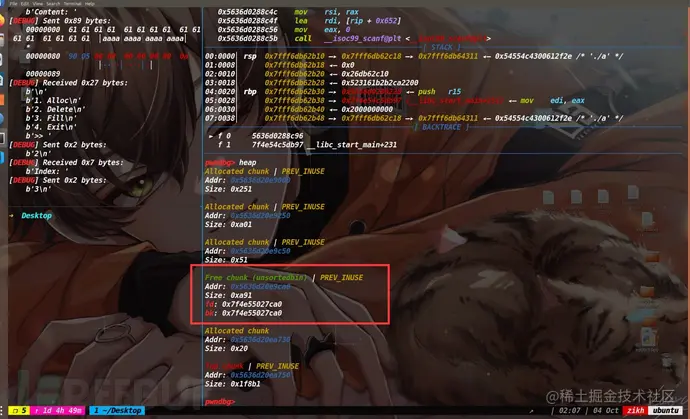Click the empty pwndbg prompt at bottom
The image size is (690, 419).
[220, 401]
